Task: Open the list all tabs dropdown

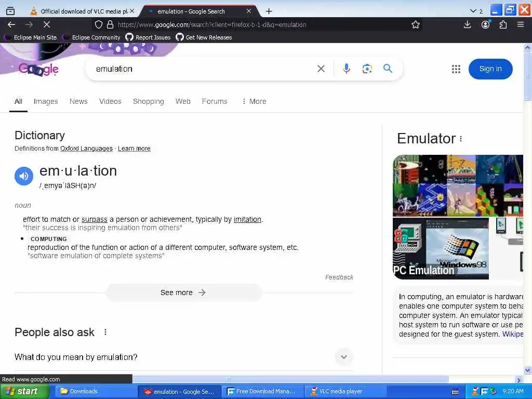Action: 473,11
